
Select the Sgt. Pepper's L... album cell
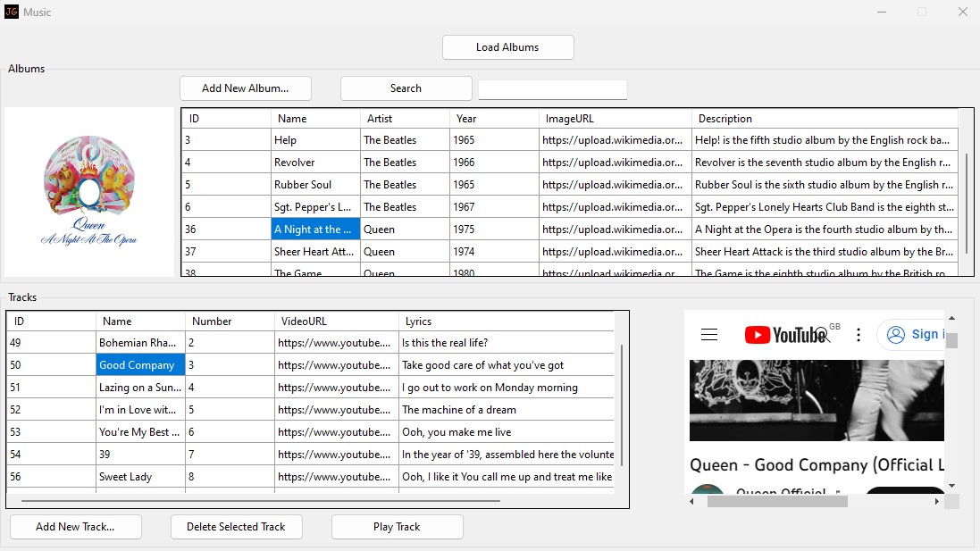click(x=315, y=207)
